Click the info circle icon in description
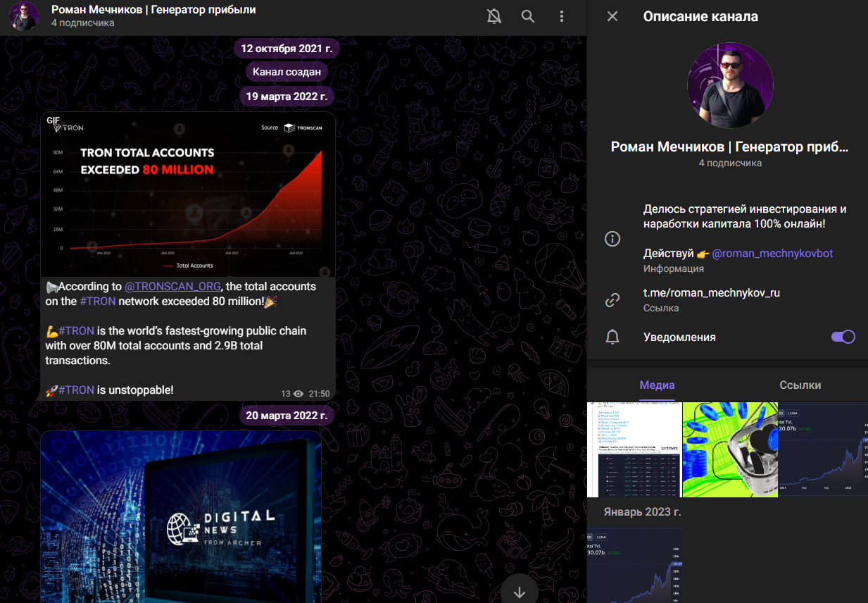Viewport: 868px width, 603px height. click(612, 239)
